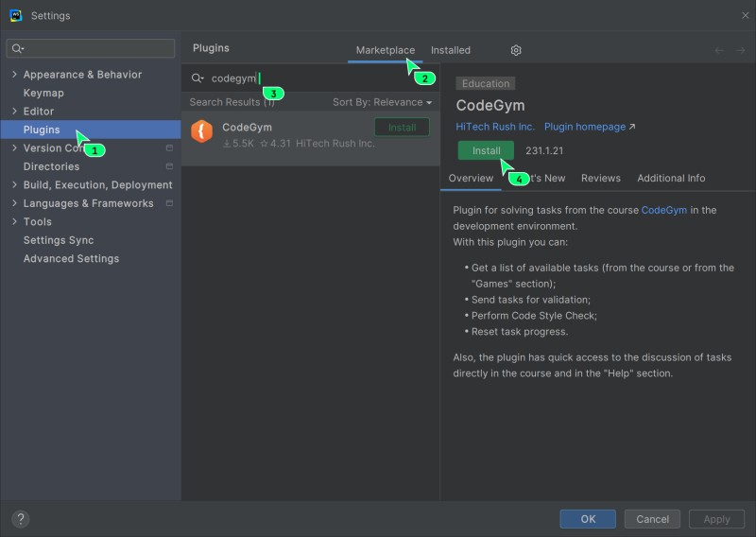Click the Languages & Frameworks project-level icon
The height and width of the screenshot is (537, 756).
point(169,203)
